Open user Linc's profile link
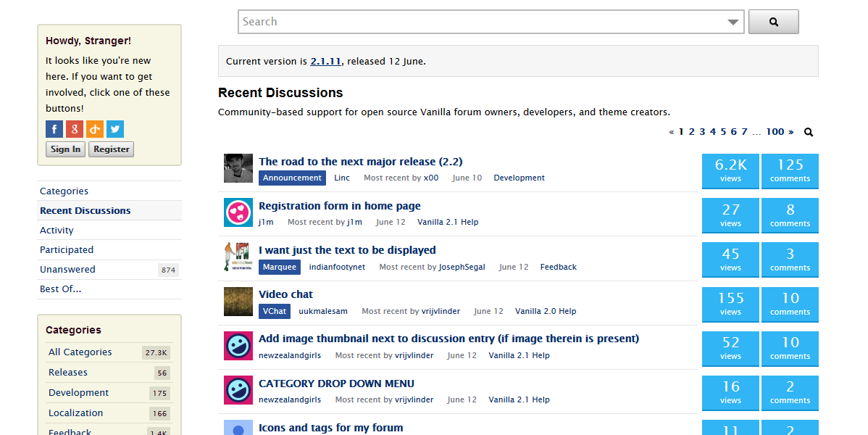The height and width of the screenshot is (435, 868). 341,178
